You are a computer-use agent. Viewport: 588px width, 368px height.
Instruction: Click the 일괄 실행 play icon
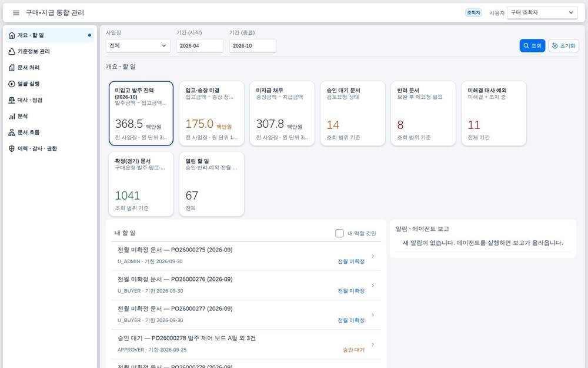click(x=12, y=84)
